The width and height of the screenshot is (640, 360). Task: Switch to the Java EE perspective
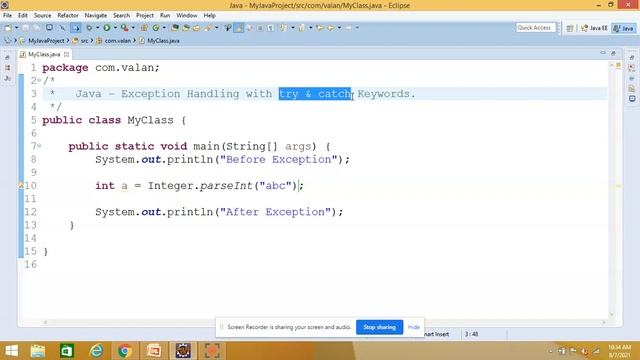click(x=594, y=28)
